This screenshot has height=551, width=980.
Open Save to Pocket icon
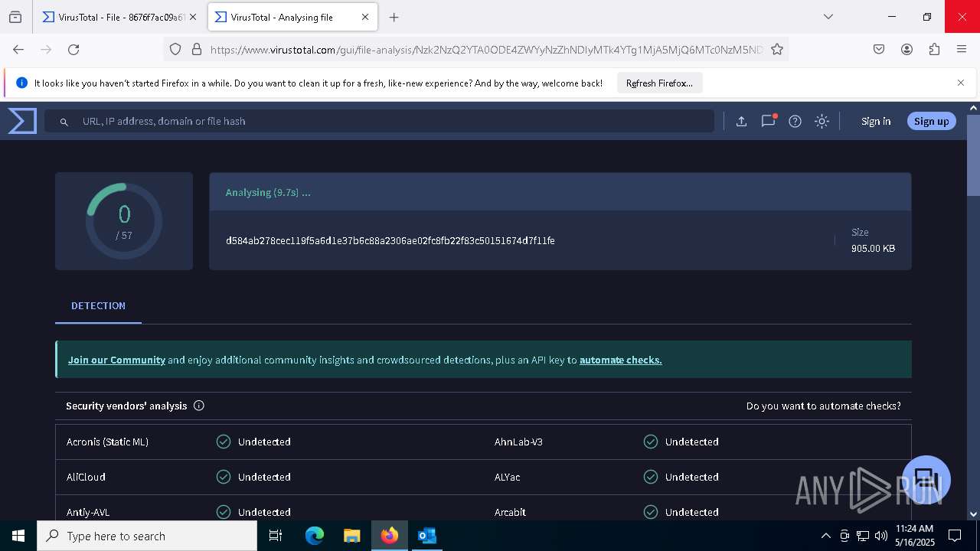(x=879, y=49)
